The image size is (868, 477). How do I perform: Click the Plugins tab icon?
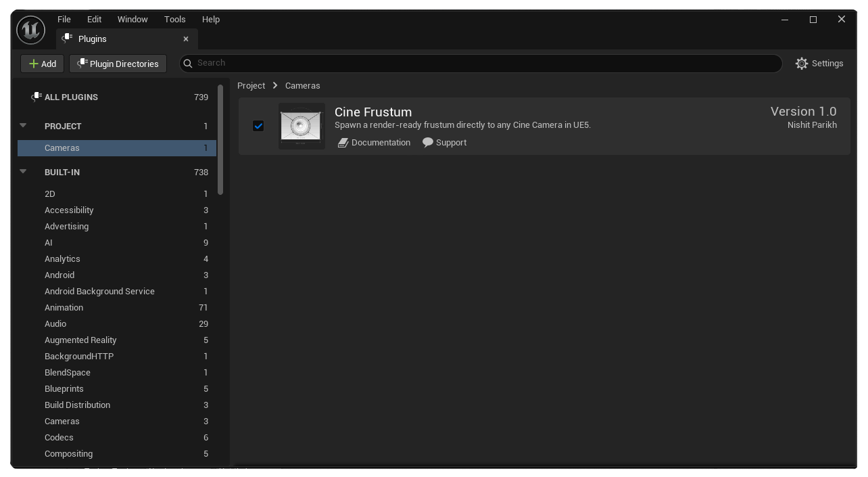tap(67, 39)
